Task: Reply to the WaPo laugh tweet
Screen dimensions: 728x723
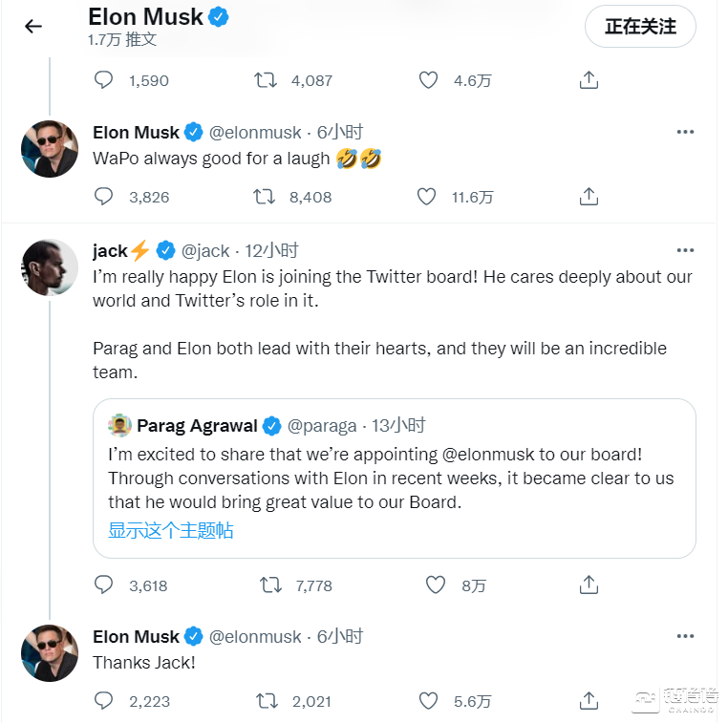Action: [x=104, y=197]
